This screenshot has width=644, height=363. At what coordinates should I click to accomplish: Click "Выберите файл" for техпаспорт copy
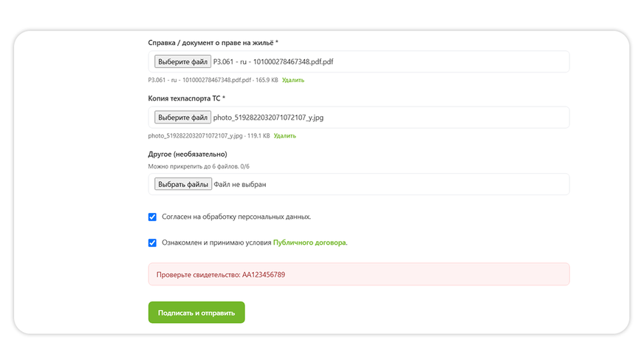point(182,117)
